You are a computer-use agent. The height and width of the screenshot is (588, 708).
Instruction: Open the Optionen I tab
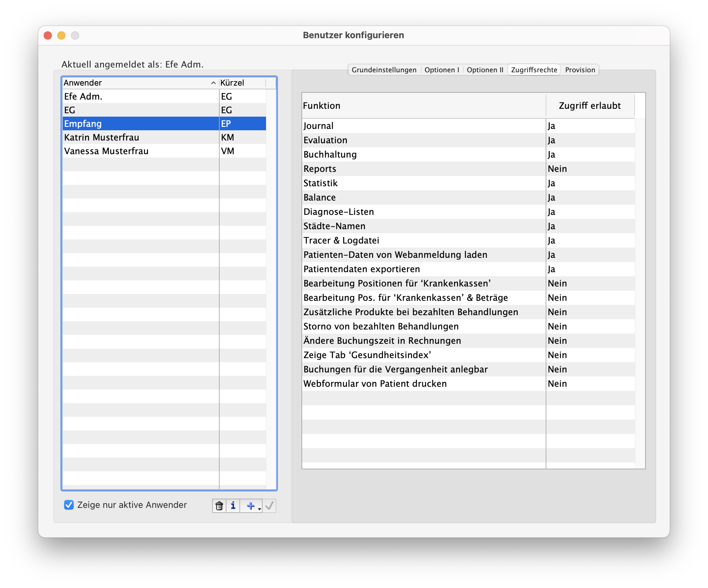tap(441, 70)
